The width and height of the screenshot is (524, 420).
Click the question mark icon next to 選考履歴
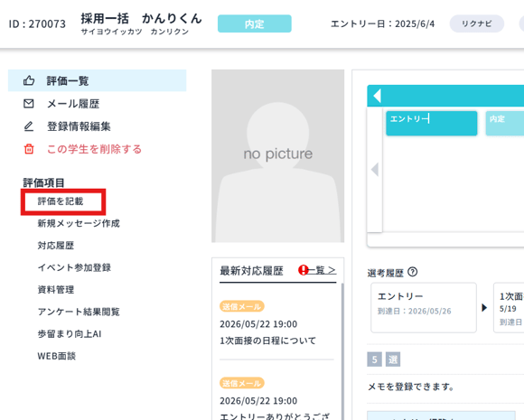tap(413, 272)
